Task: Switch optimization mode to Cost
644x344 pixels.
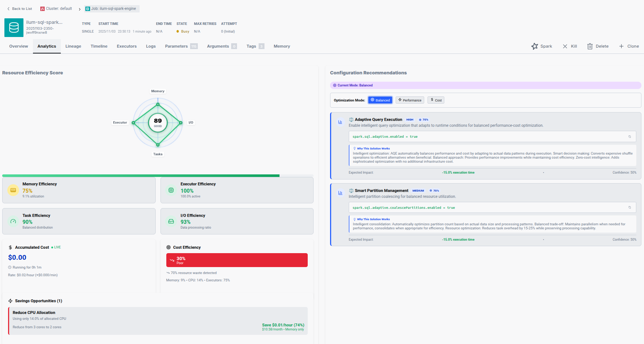Action: click(x=436, y=100)
